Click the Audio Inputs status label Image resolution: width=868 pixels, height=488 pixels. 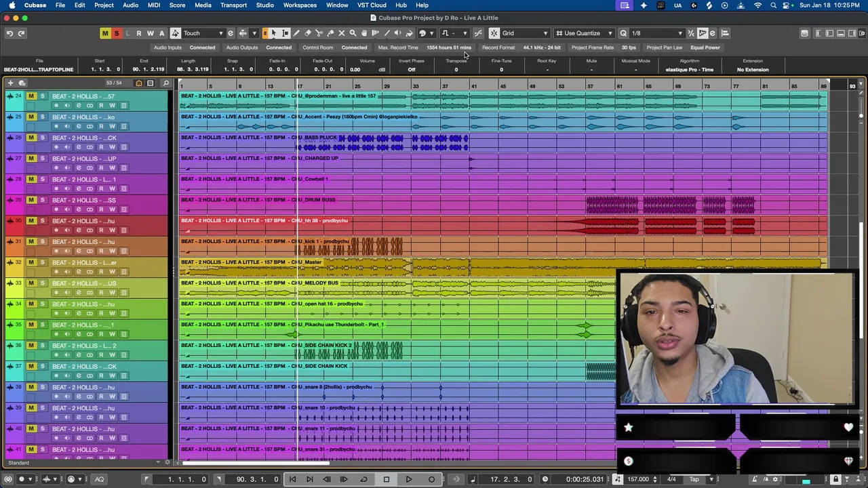pyautogui.click(x=167, y=47)
